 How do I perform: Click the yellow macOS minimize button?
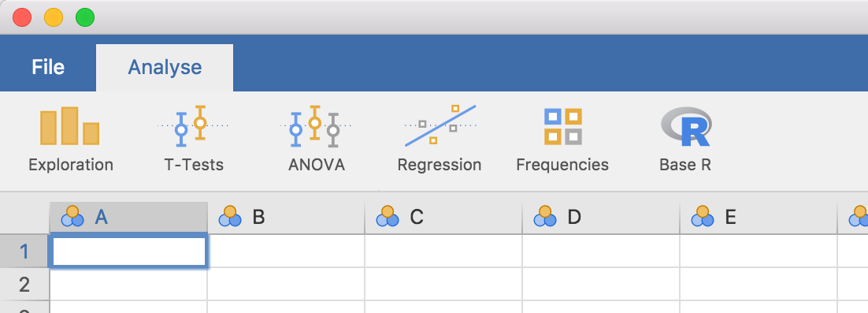[54, 17]
